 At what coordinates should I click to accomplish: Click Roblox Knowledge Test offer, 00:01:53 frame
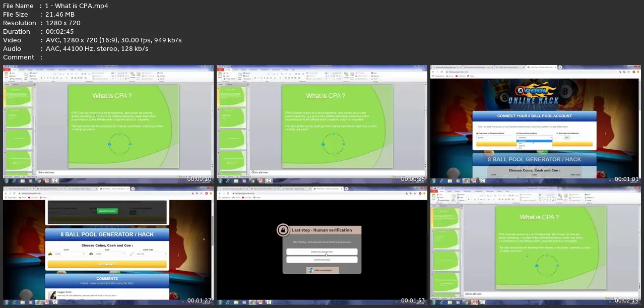322,252
